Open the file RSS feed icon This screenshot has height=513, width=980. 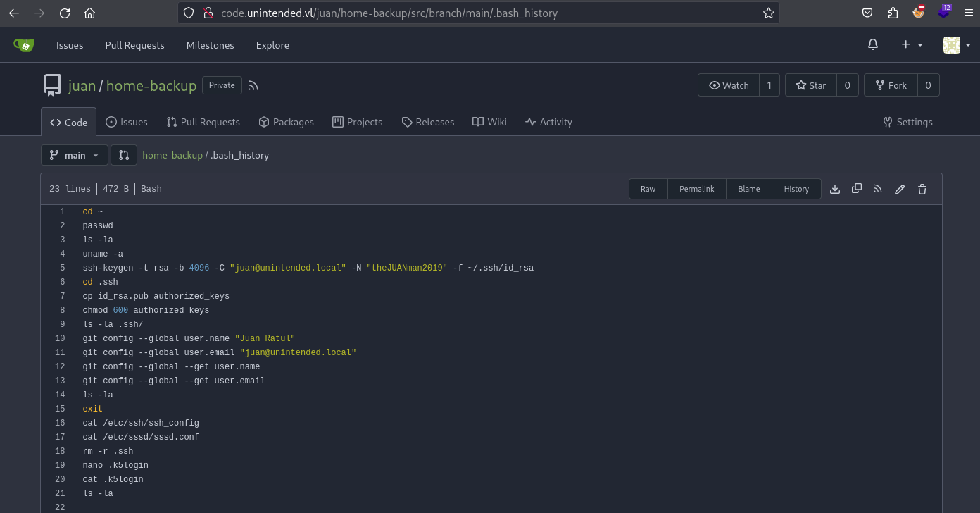[x=878, y=189]
